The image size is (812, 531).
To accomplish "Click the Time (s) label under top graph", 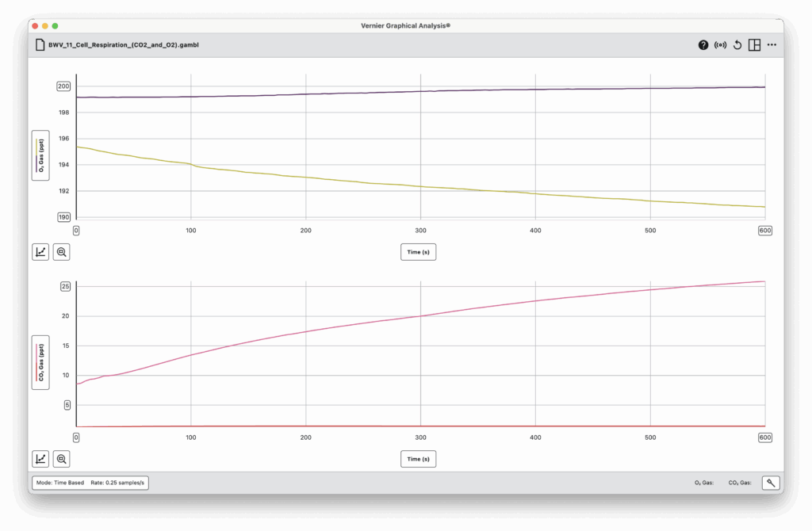I will coord(418,252).
